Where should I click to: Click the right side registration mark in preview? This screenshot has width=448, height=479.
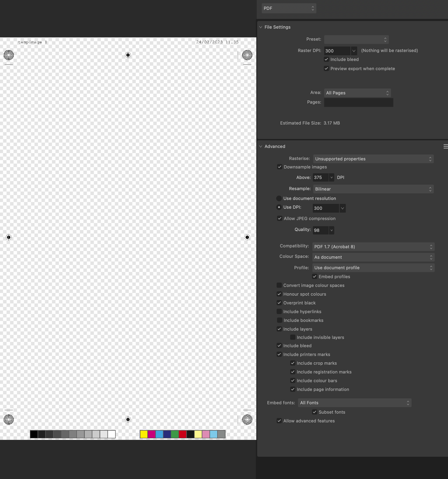[x=247, y=237]
